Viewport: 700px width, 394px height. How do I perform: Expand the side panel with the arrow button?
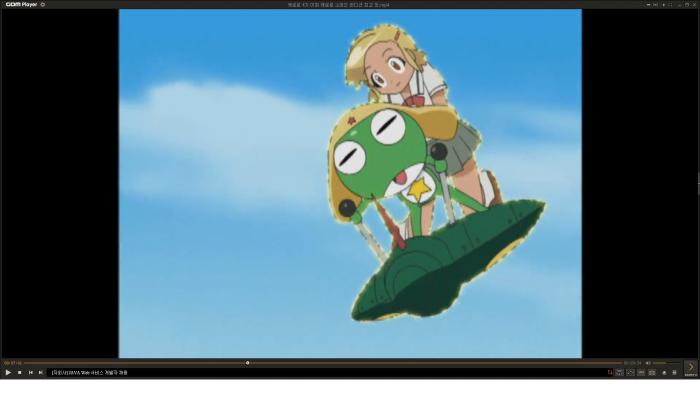691,368
